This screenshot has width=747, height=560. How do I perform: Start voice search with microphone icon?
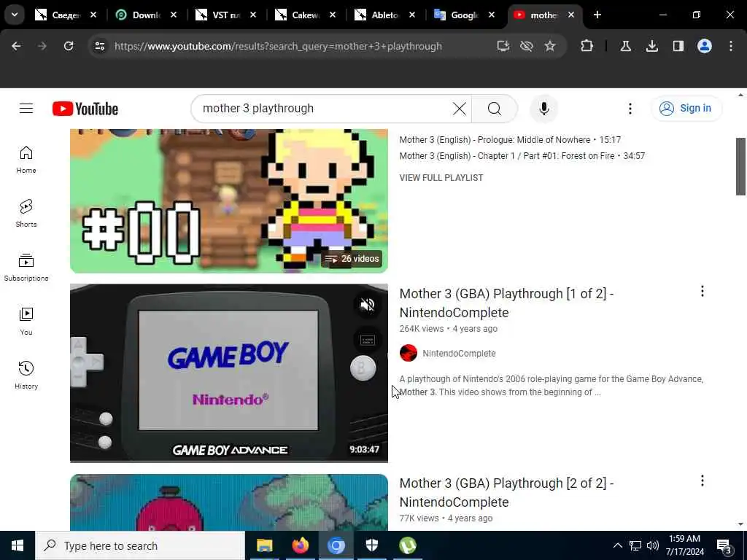(543, 109)
